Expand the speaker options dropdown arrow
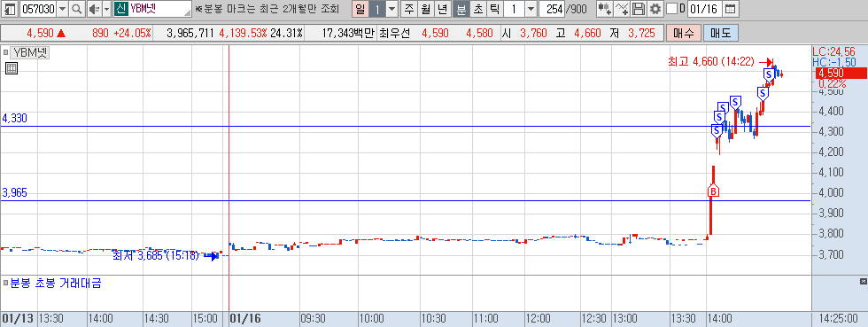 [107, 9]
